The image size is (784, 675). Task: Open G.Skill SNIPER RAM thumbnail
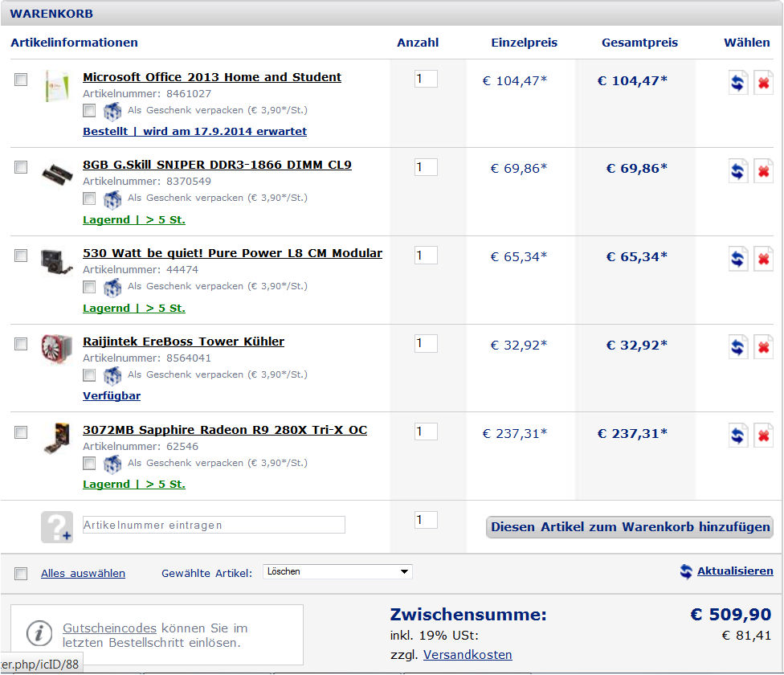[x=57, y=174]
